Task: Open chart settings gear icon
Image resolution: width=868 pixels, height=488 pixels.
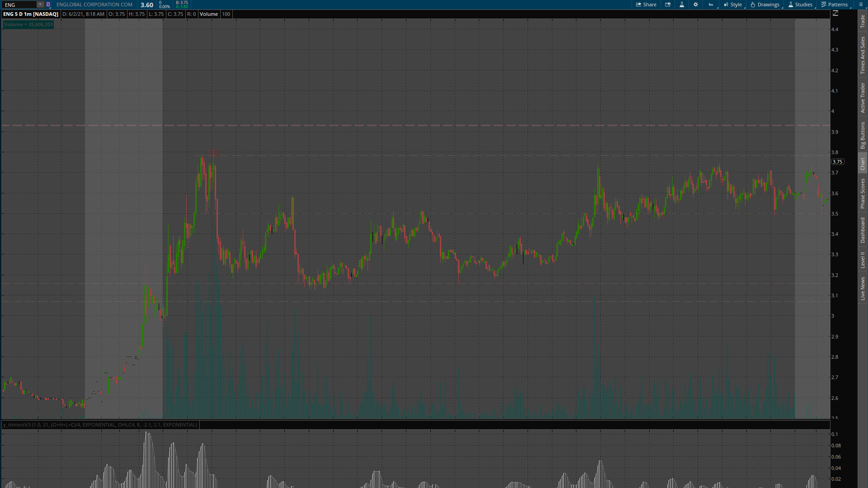Action: (696, 5)
